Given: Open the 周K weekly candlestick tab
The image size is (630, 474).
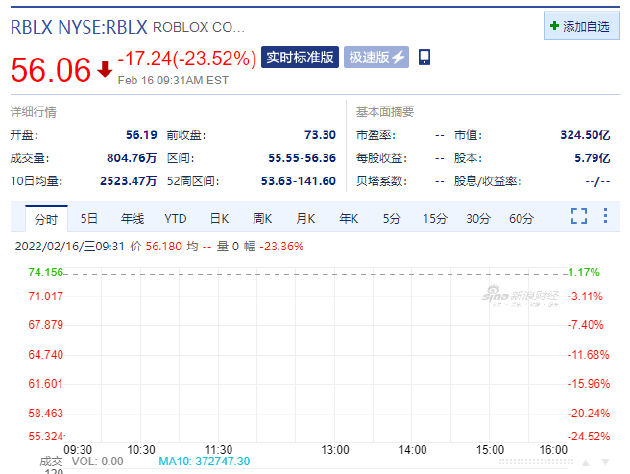Looking at the screenshot, I should coord(262,219).
